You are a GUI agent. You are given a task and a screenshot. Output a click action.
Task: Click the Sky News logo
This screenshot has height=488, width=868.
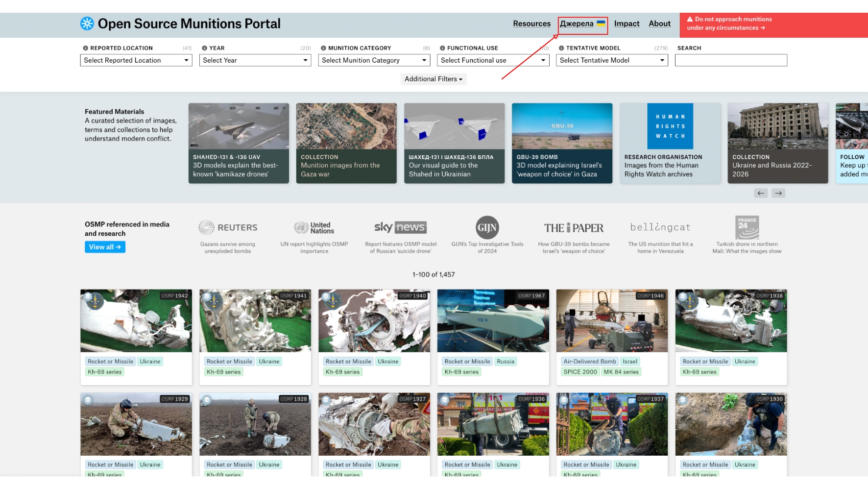pos(400,227)
